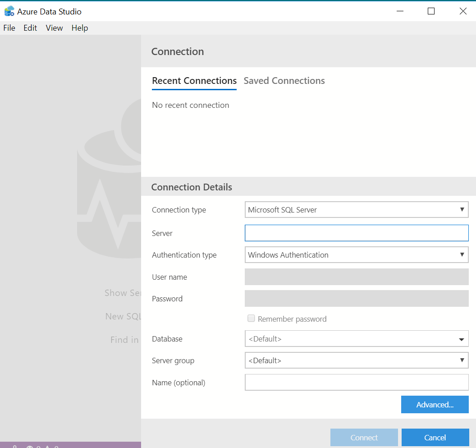Viewport: 476px width, 448px height.
Task: Open the Advanced connection properties
Action: [x=435, y=405]
